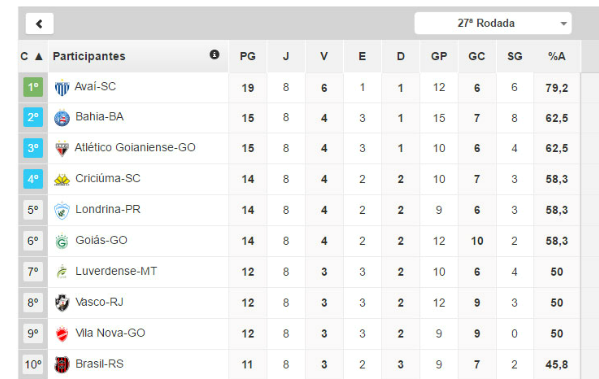Sort table by SG column header
599x379 pixels.
tap(515, 57)
